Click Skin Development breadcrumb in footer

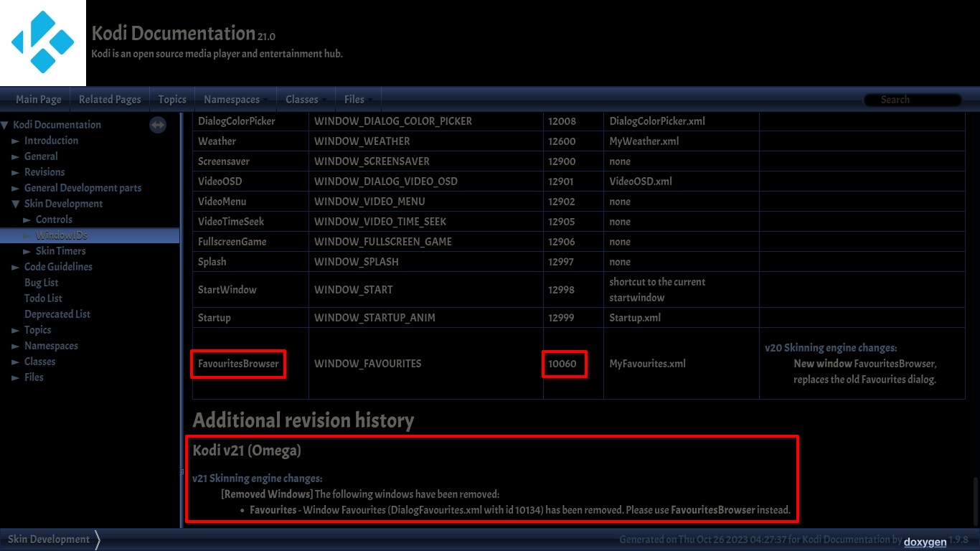click(x=49, y=540)
